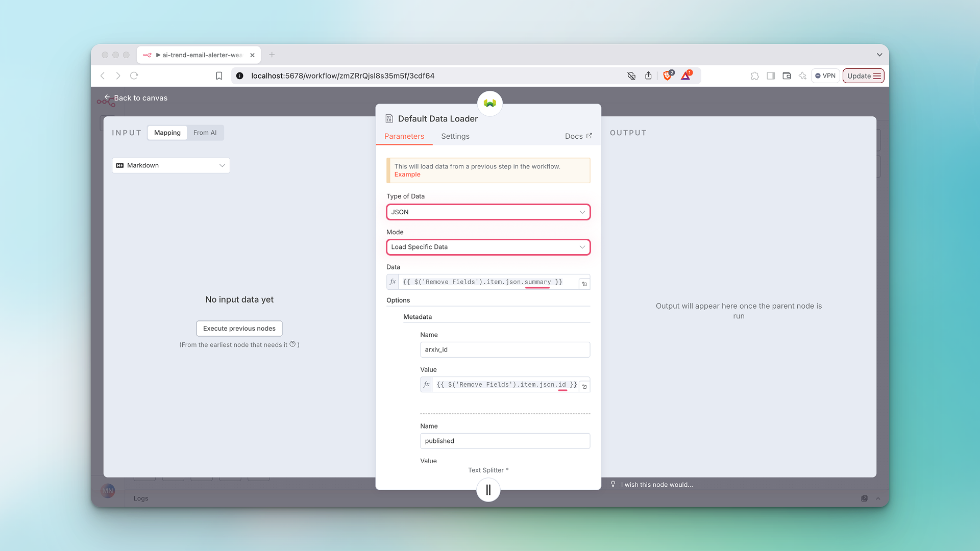The image size is (980, 551).
Task: Open the Docs link
Action: 578,136
